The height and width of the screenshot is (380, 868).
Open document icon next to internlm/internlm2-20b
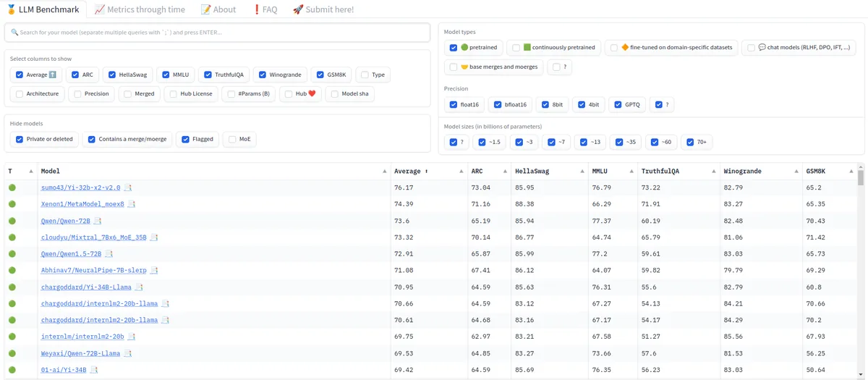(132, 337)
